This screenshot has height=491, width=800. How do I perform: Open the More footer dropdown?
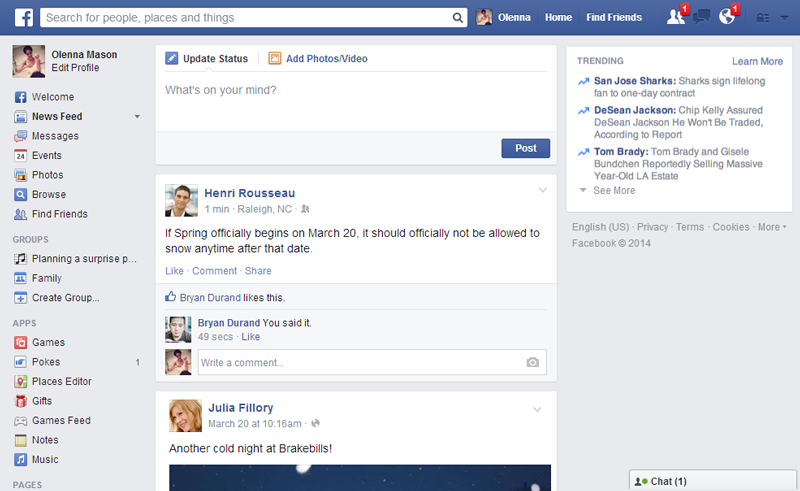[x=771, y=227]
